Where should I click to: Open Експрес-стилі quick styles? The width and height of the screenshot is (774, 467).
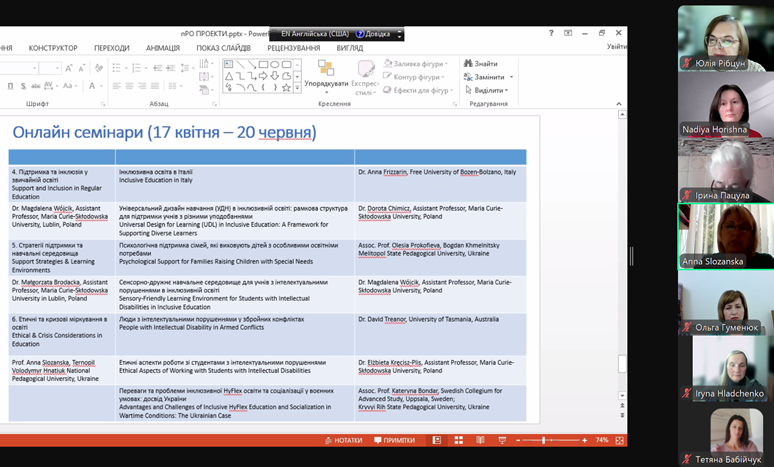click(x=365, y=78)
